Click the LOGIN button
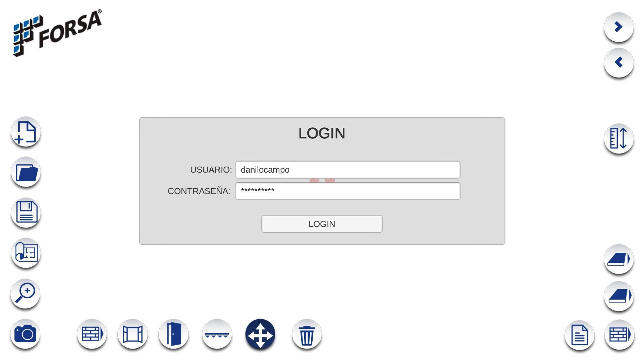 tap(322, 224)
